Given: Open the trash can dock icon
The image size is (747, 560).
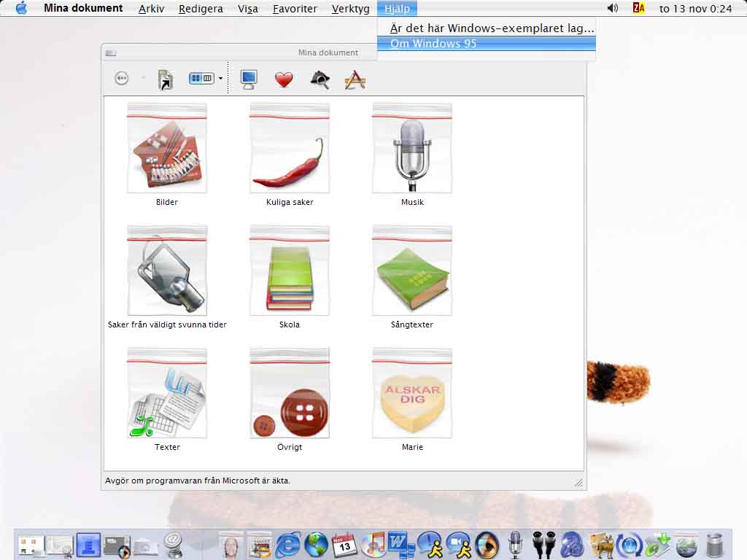Looking at the screenshot, I should point(715,545).
